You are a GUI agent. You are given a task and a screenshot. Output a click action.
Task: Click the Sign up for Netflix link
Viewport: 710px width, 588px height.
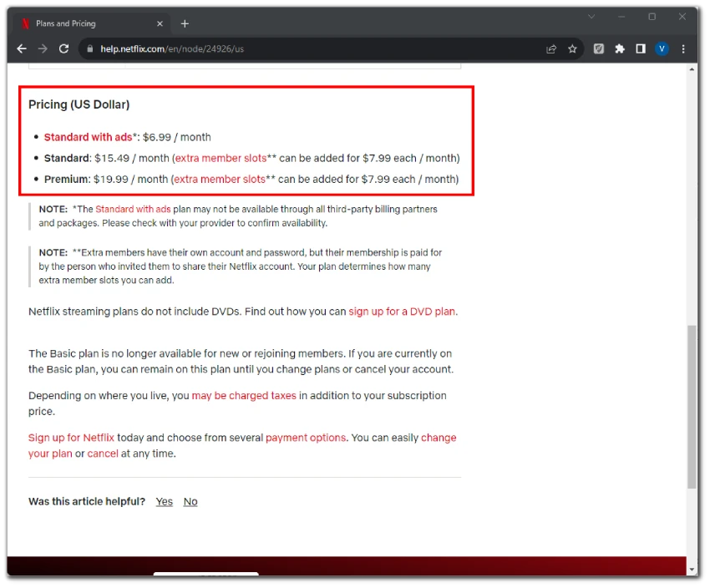click(71, 438)
